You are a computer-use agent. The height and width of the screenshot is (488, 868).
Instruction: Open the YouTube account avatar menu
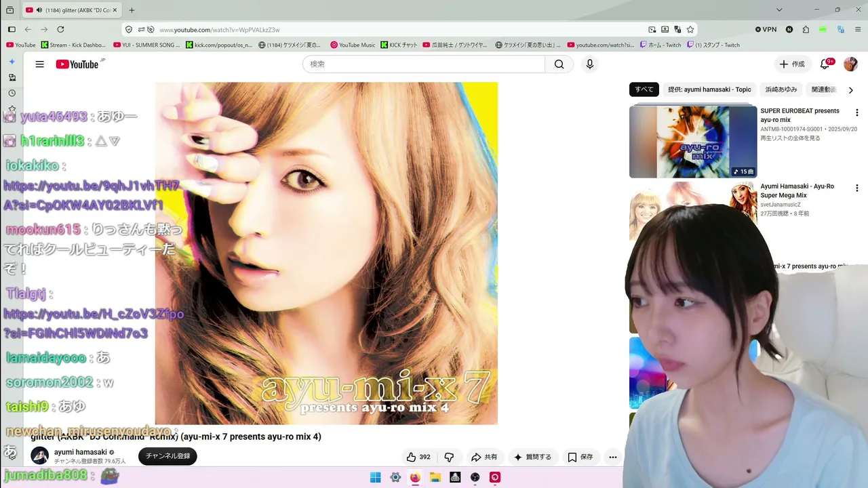coord(850,64)
